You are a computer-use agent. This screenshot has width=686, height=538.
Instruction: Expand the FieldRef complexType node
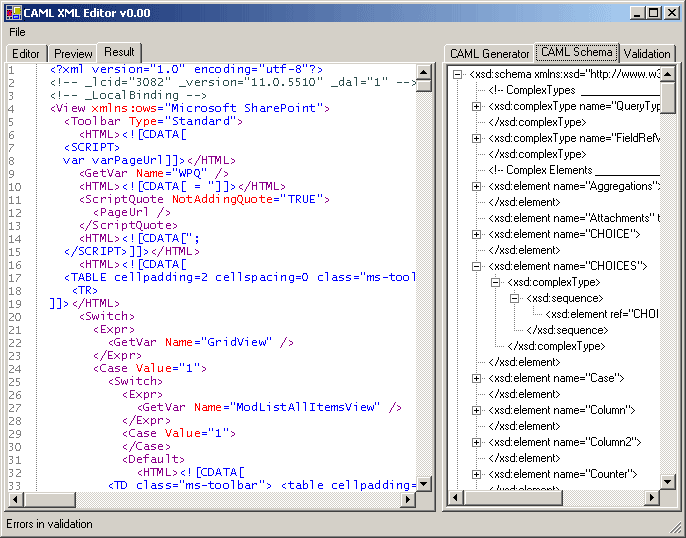(476, 138)
